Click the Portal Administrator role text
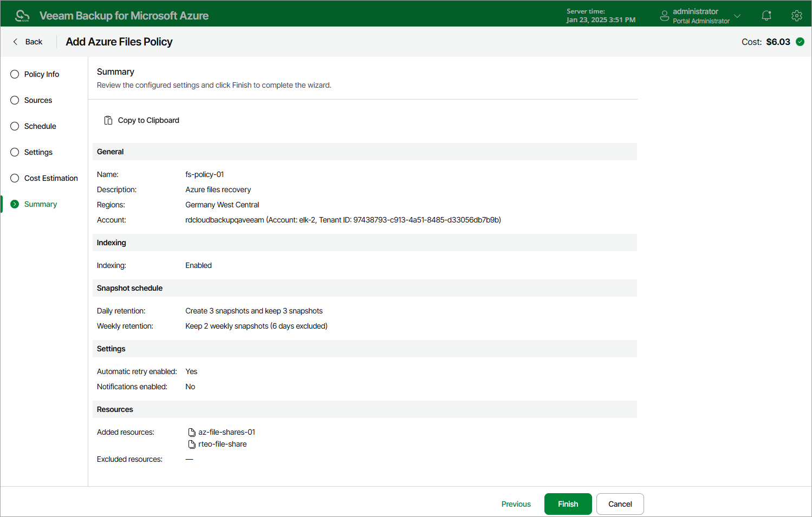Screen dimensions: 812x517 [701, 21]
